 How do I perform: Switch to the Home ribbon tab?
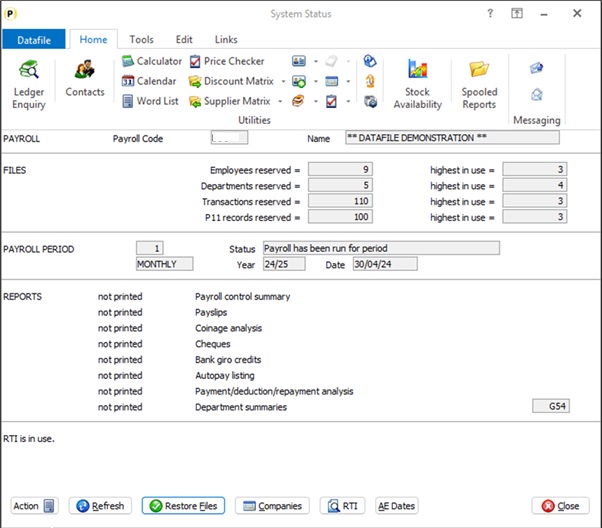93,40
